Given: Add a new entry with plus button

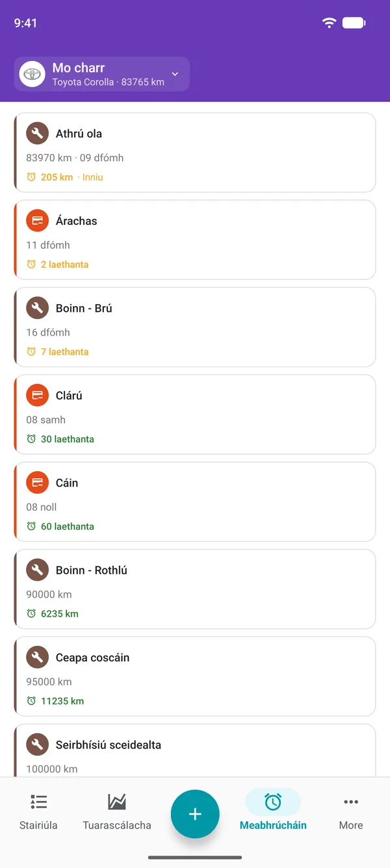Looking at the screenshot, I should coord(195,814).
